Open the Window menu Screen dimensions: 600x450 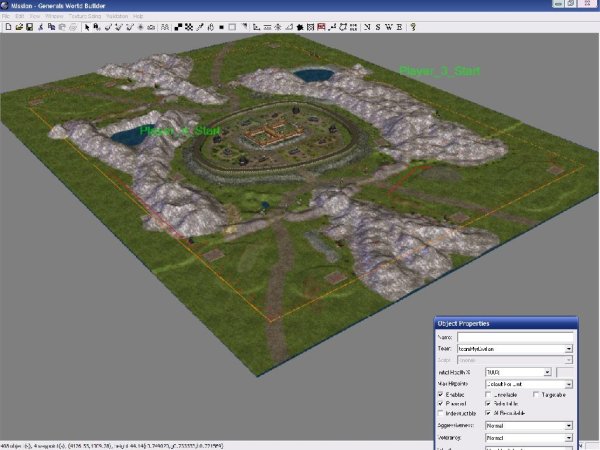pyautogui.click(x=52, y=17)
